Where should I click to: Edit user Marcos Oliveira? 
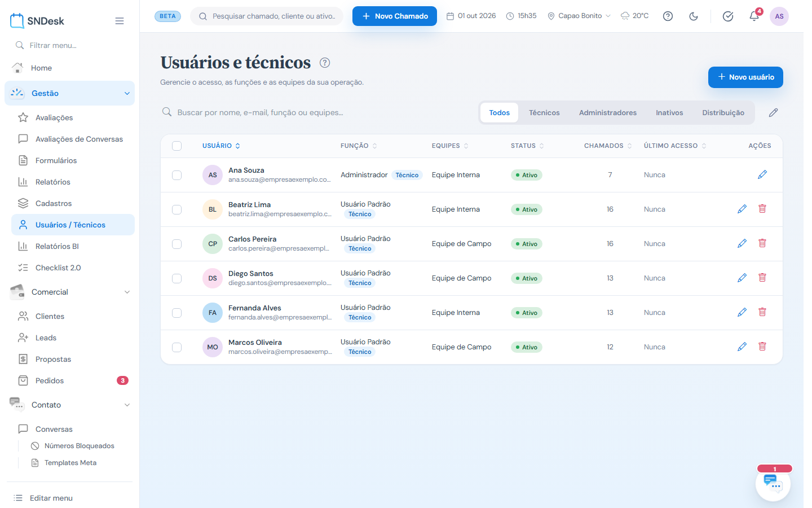pyautogui.click(x=742, y=347)
